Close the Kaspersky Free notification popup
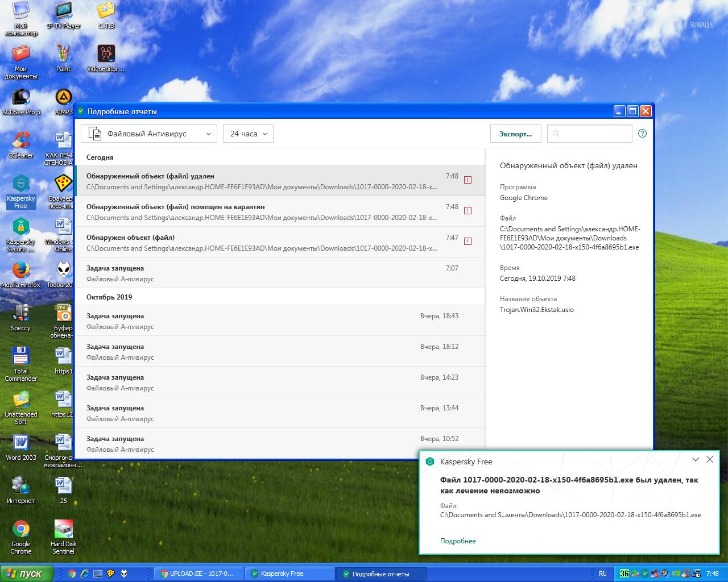728x582 pixels. 710,460
